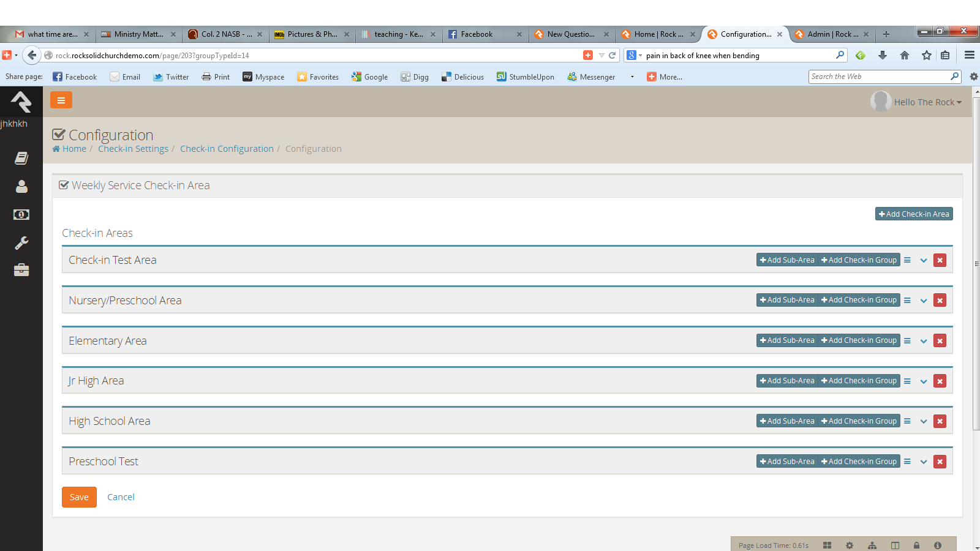Screen dimensions: 980x551
Task: Expand the Nursery/Preschool Area chevron
Action: (924, 301)
